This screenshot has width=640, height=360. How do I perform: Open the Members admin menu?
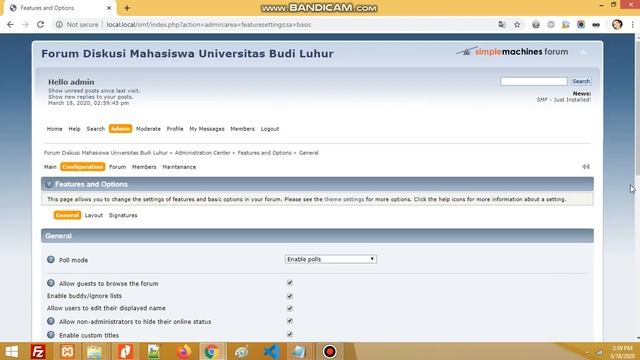[144, 167]
